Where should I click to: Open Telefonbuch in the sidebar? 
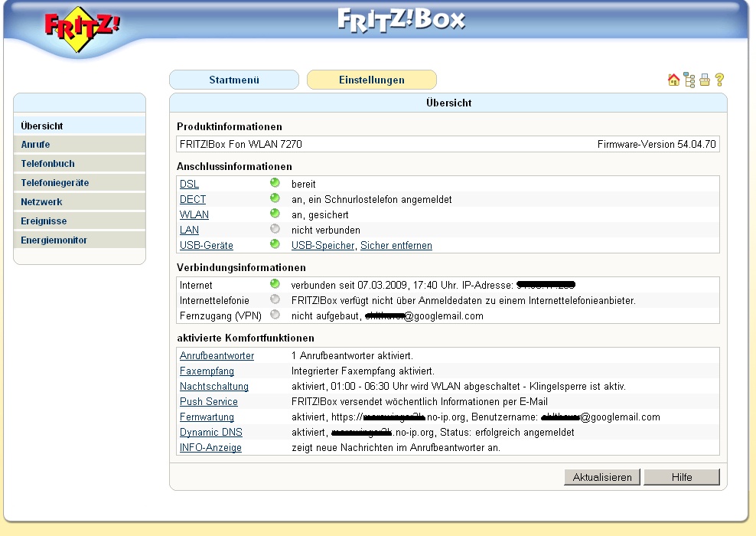80,164
